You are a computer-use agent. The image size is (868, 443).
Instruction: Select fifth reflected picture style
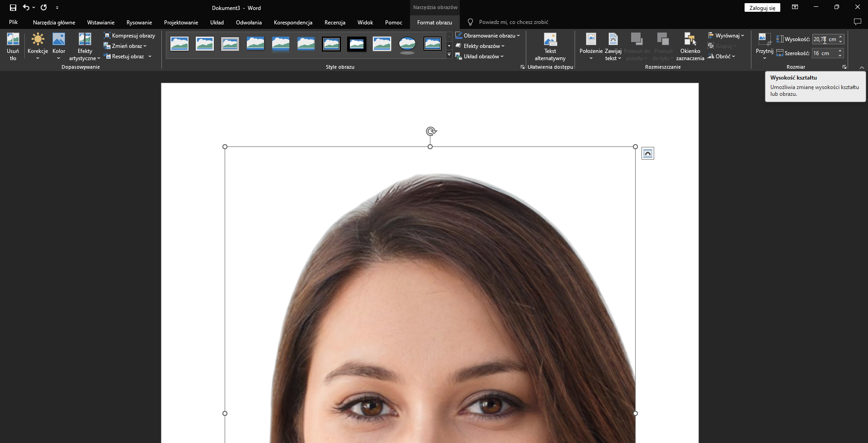click(281, 44)
